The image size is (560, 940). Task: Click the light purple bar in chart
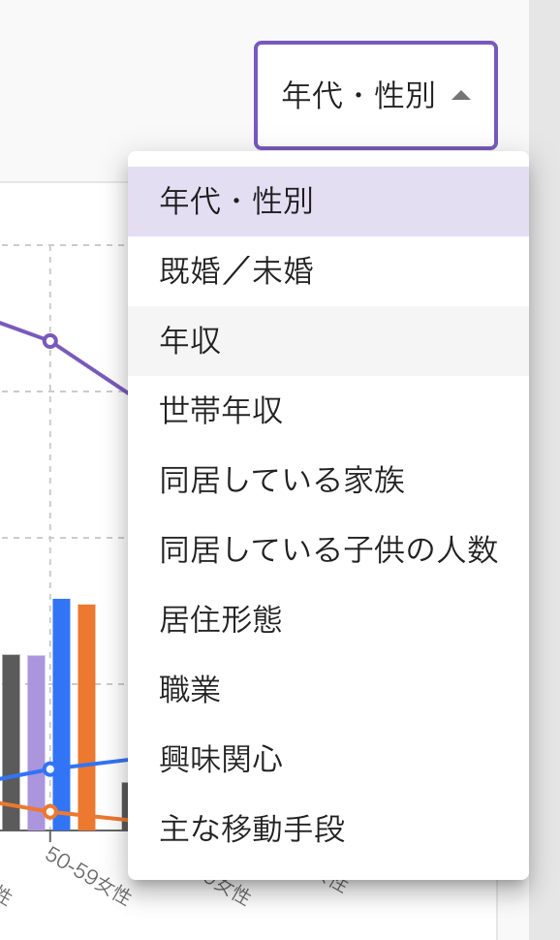(36, 742)
